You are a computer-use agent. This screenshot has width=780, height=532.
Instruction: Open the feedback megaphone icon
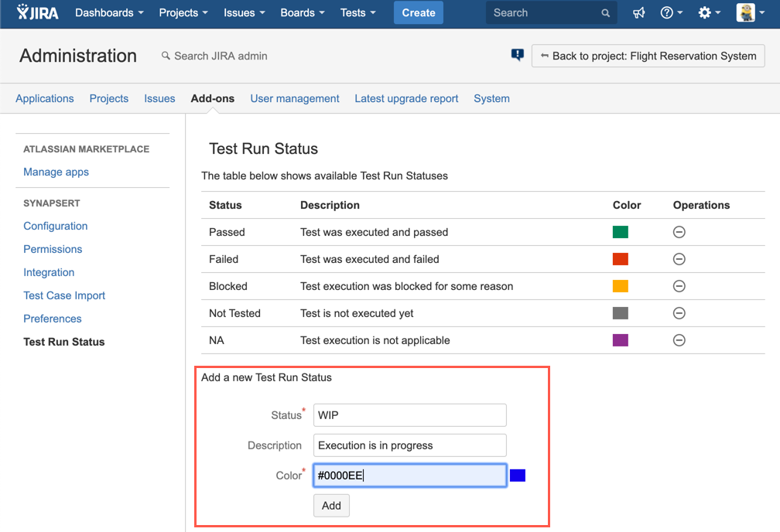point(638,13)
